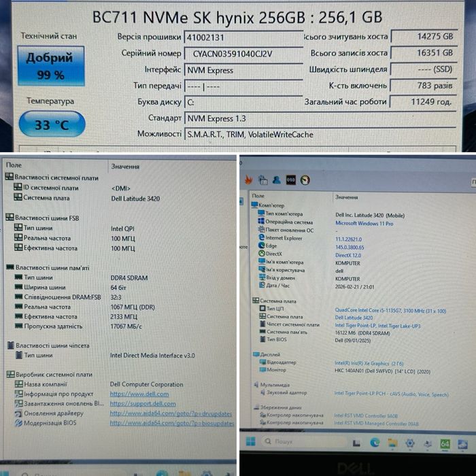Open the Tiger Point-LP PCH cAVS audio link
Screen dimensions: 476x476
pos(391,394)
